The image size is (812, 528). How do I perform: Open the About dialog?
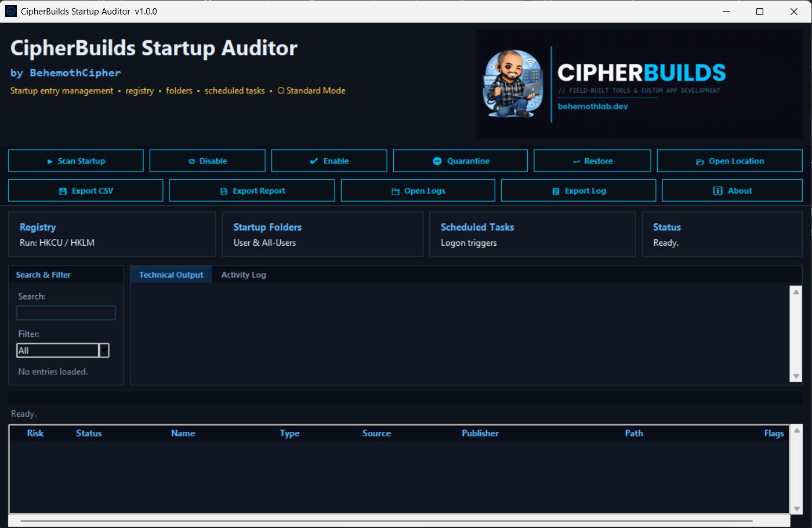point(733,191)
